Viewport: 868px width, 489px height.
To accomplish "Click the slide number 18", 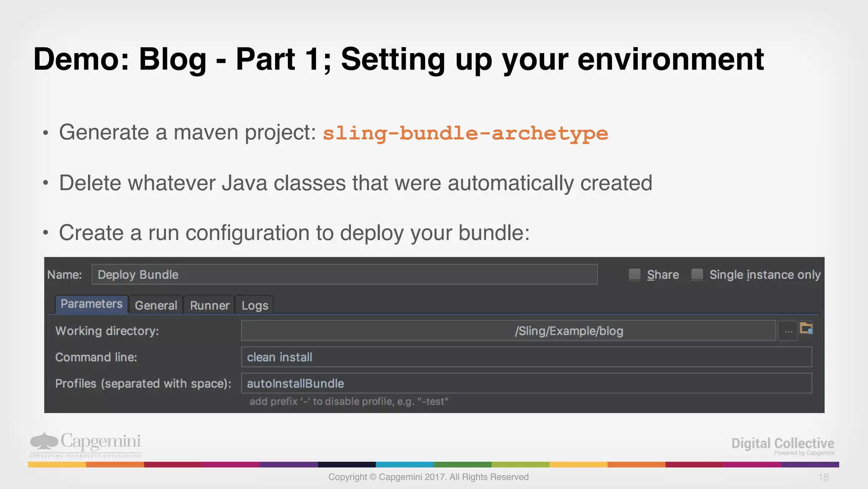I will coord(823,477).
